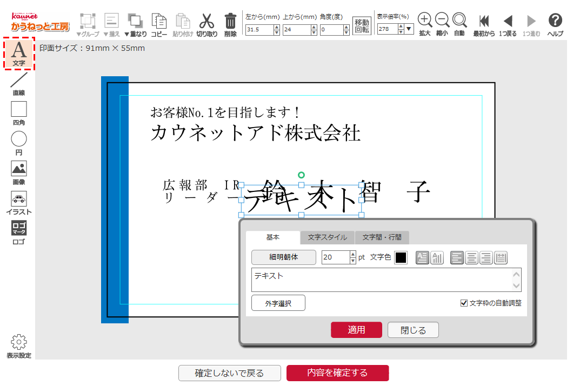Click the Kaunet かうねっと工房 logo
The height and width of the screenshot is (392, 573).
click(x=40, y=22)
